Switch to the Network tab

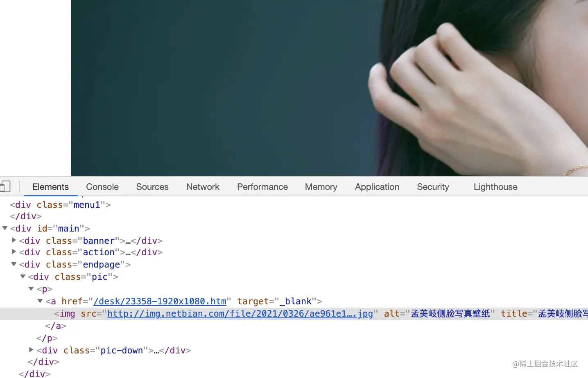[203, 187]
